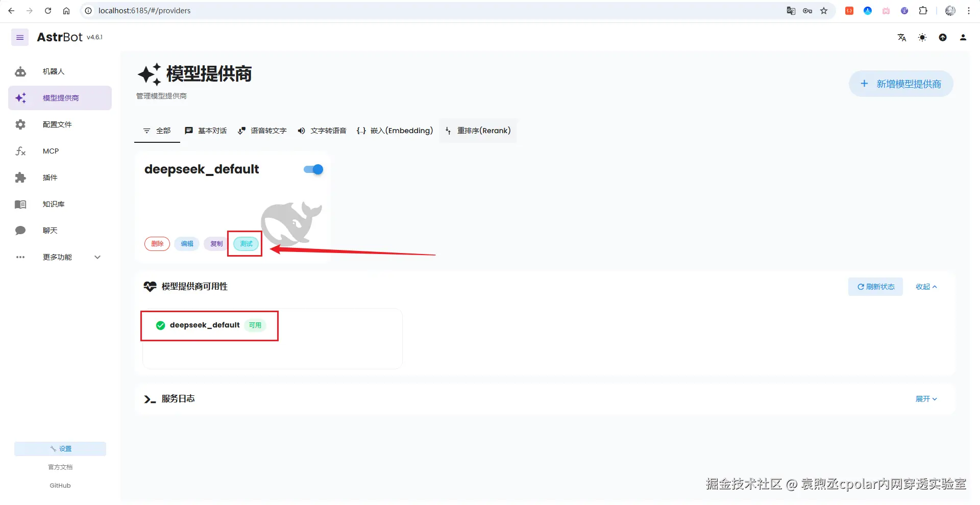Image resolution: width=980 pixels, height=505 pixels.
Task: Toggle the sidebar hamburger menu
Action: pos(20,37)
